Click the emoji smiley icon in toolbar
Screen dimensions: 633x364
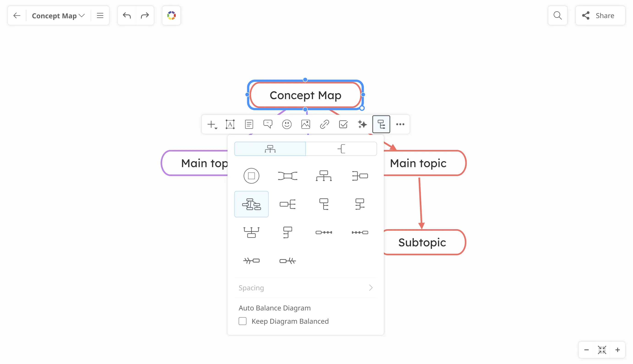click(287, 124)
